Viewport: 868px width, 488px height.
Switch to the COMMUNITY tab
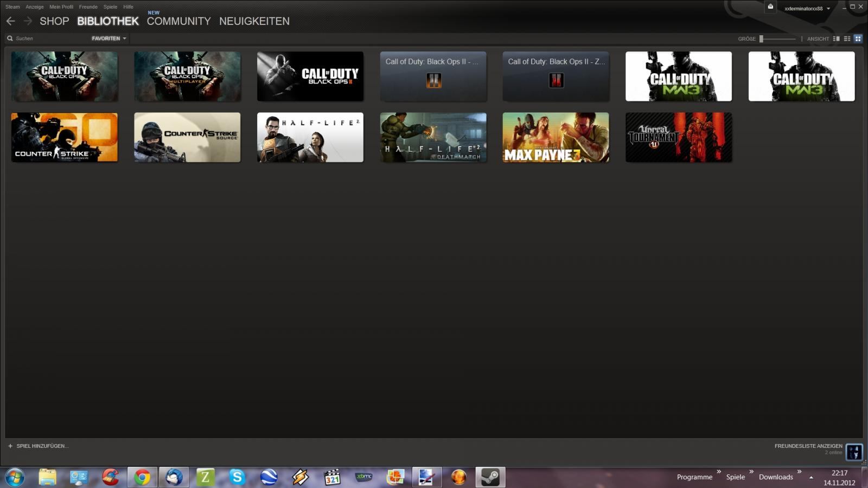(178, 21)
